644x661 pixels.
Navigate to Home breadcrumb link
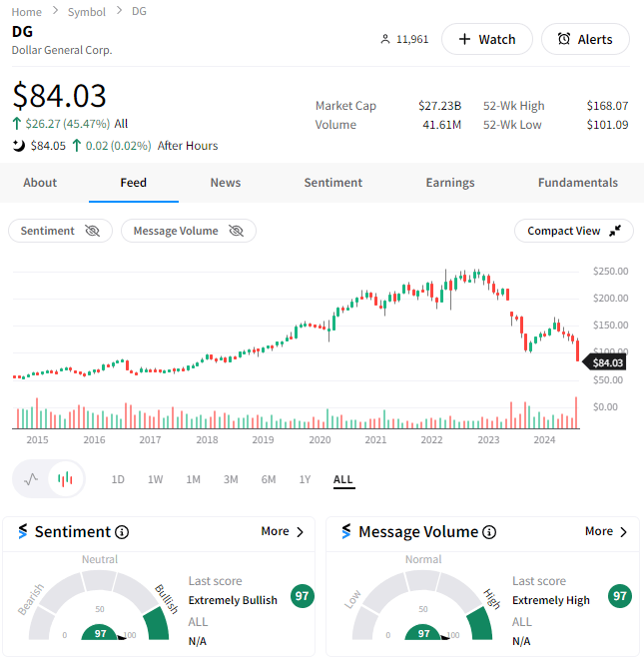point(27,11)
